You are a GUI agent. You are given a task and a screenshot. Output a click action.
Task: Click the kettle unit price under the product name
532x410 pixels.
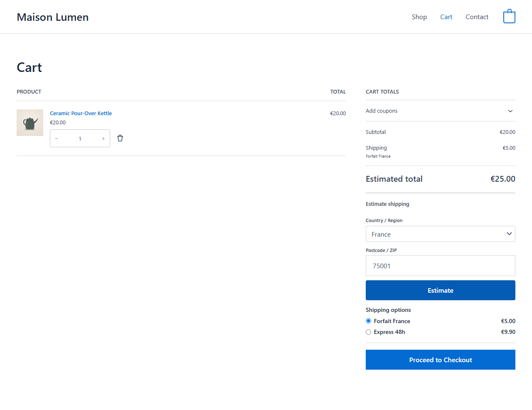click(x=58, y=123)
